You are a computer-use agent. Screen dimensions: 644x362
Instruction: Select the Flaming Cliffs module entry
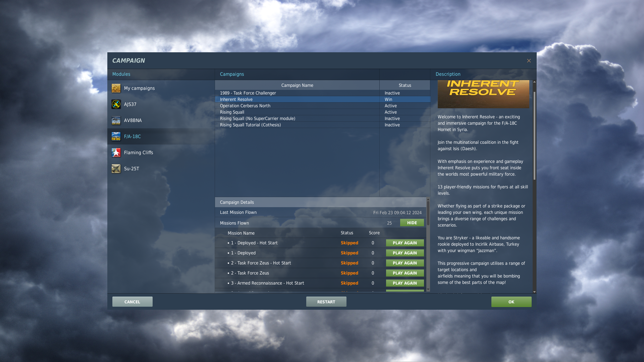tap(161, 153)
